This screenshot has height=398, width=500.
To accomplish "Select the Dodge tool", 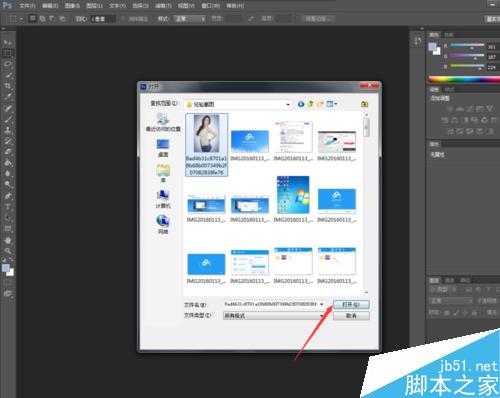I will point(8,184).
